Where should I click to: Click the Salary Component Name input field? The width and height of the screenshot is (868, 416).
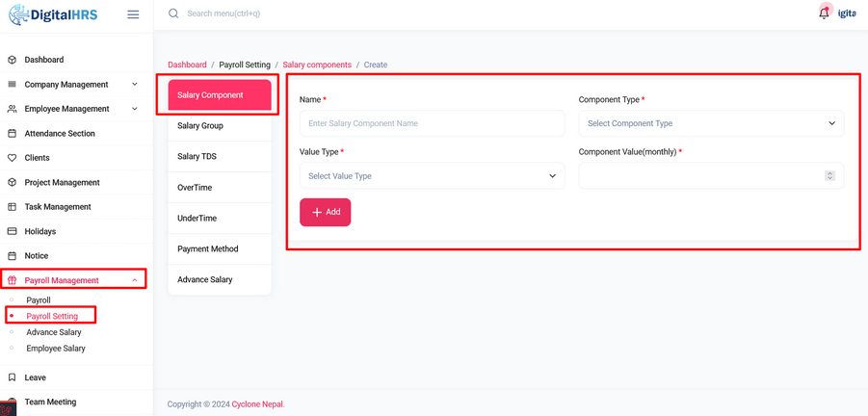point(432,123)
